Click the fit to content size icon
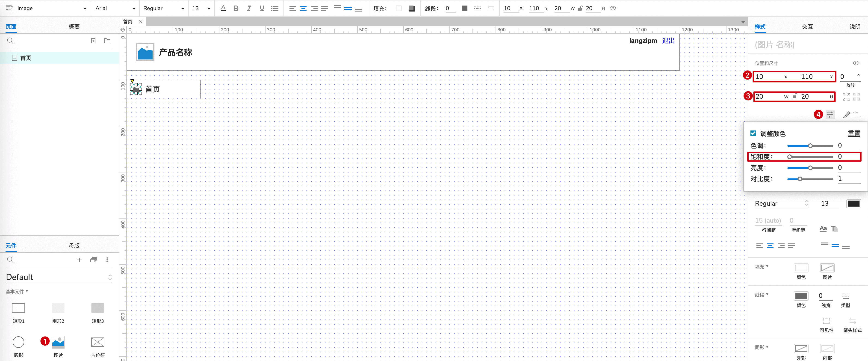 coord(846,97)
